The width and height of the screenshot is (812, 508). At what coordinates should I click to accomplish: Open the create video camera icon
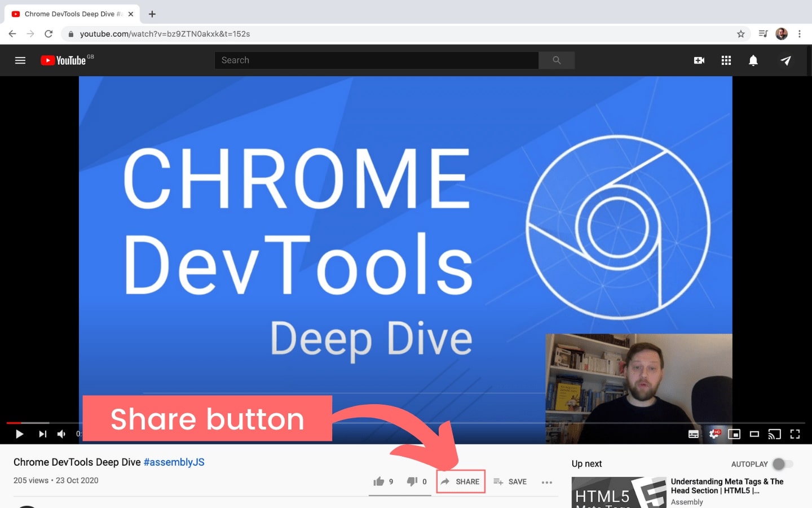tap(699, 60)
